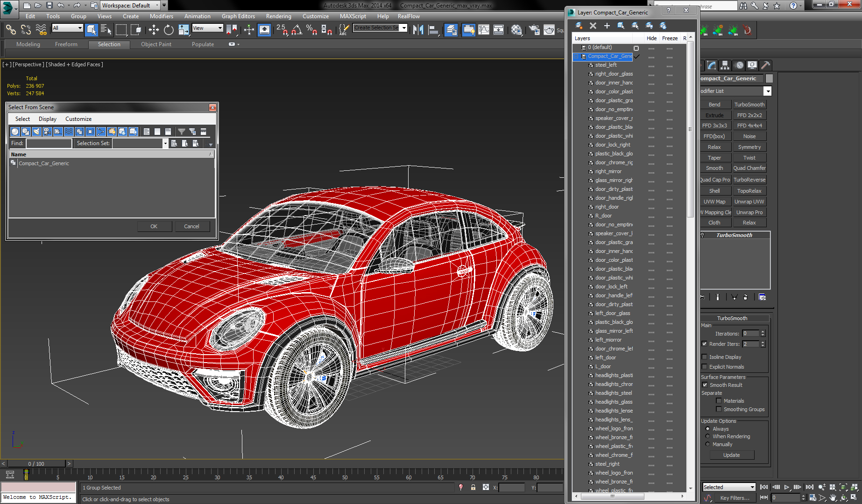Select the When Rendering update option
Screen dimensions: 862x504
[x=707, y=436]
